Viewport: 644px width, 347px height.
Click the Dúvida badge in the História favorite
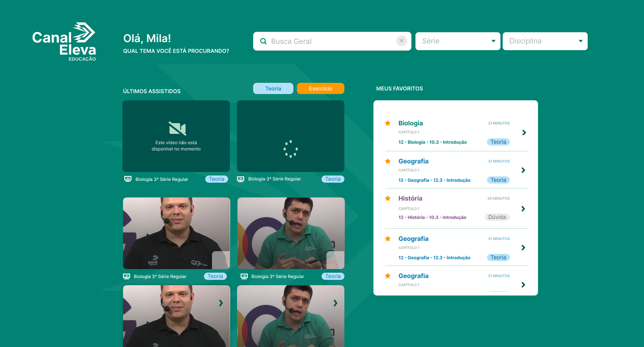(497, 217)
